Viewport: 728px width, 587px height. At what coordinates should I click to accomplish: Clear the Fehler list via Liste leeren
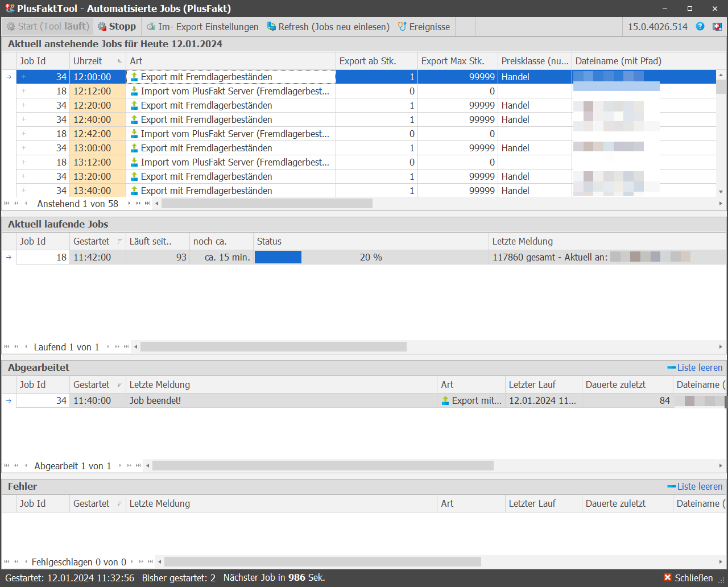(x=695, y=486)
